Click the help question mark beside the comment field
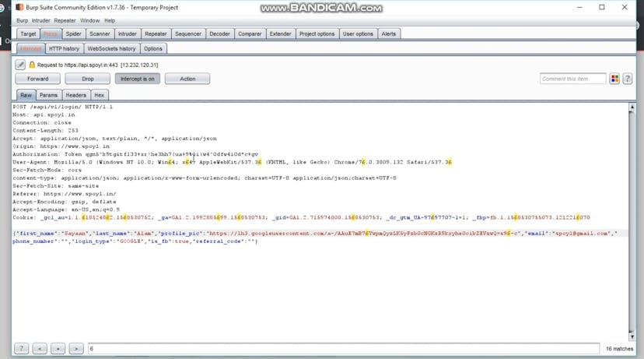 [x=627, y=79]
